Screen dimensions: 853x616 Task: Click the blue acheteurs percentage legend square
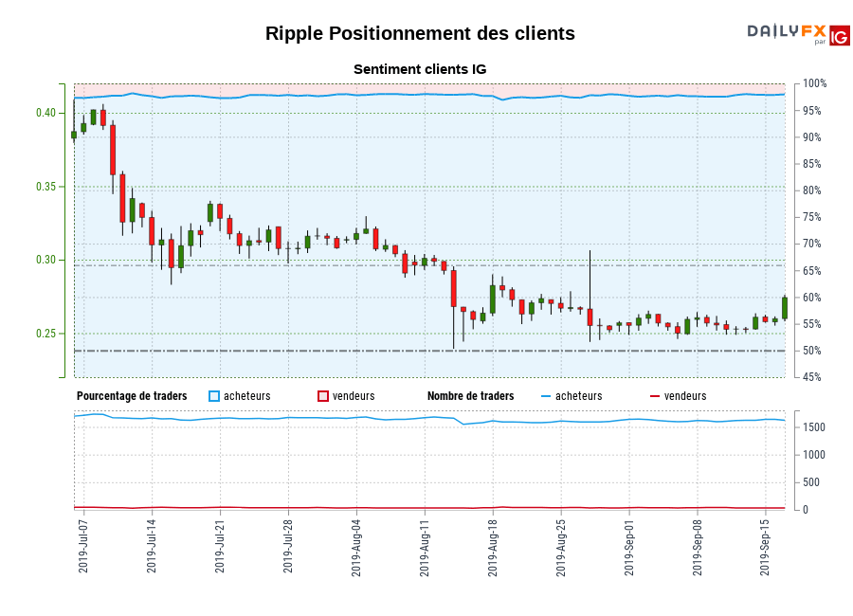coord(214,396)
